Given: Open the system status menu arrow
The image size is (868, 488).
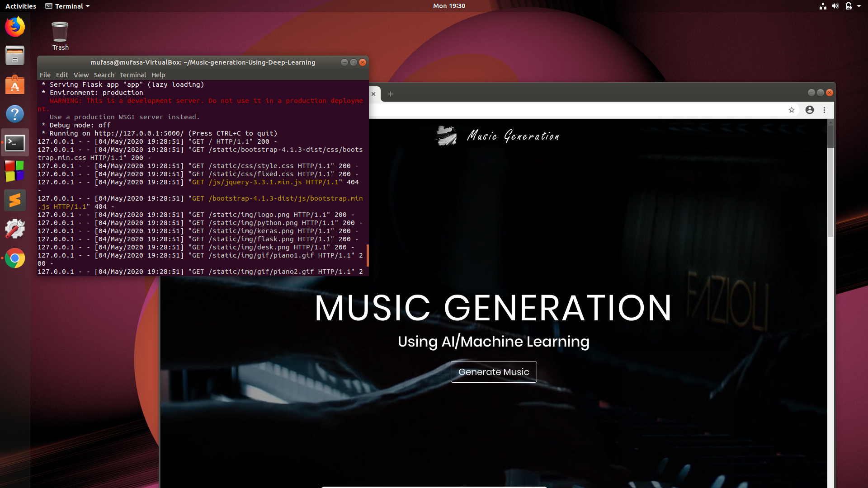Looking at the screenshot, I should [859, 6].
